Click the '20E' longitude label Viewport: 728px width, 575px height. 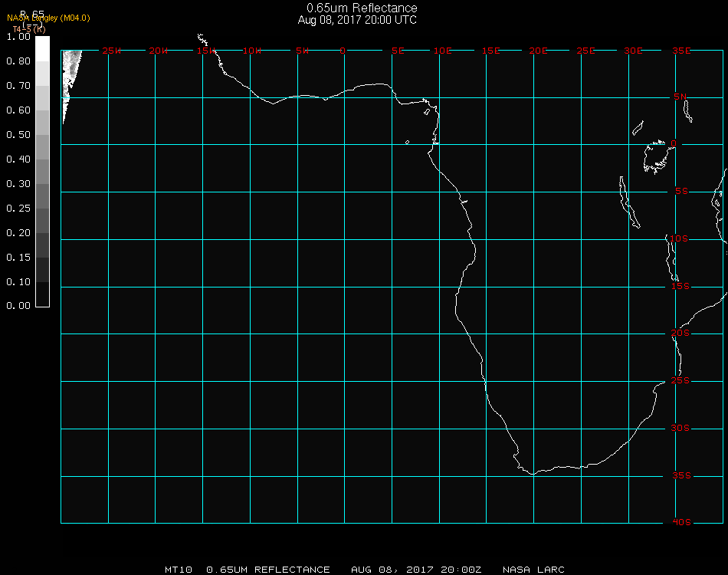tap(538, 51)
